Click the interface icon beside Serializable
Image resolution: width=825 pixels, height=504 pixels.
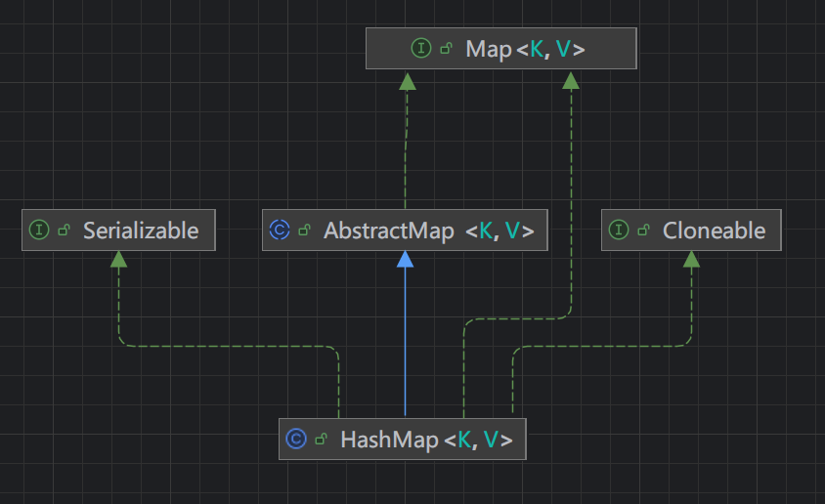[x=39, y=231]
